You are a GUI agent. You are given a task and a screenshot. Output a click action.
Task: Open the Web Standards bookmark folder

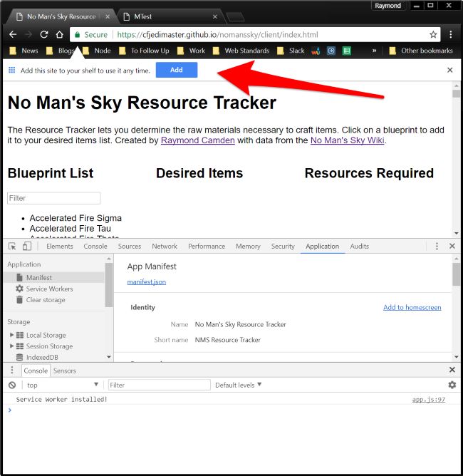[241, 51]
